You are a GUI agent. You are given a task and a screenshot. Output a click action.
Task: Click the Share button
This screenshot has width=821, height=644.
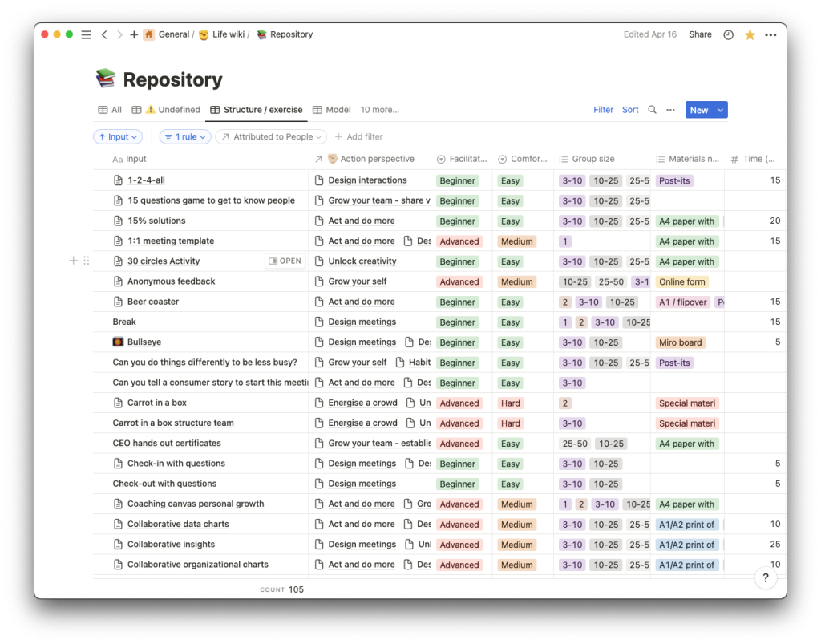pyautogui.click(x=700, y=35)
